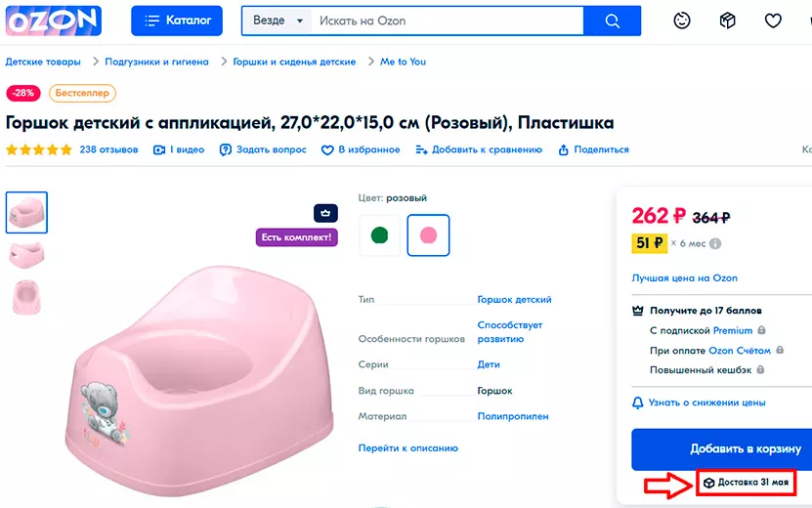This screenshot has height=508, width=812.
Task: Go to 'Подгузники и гигиена' breadcrumb
Action: click(x=156, y=62)
